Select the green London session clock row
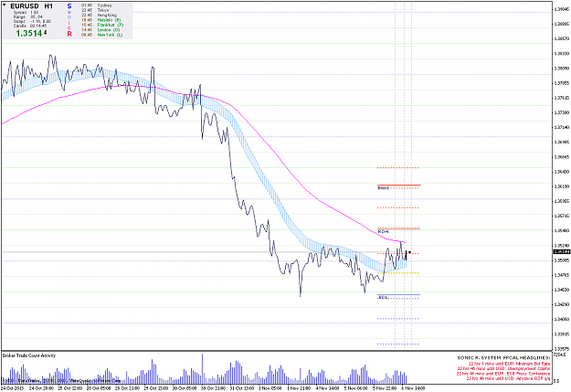The height and width of the screenshot is (392, 571). [100, 30]
